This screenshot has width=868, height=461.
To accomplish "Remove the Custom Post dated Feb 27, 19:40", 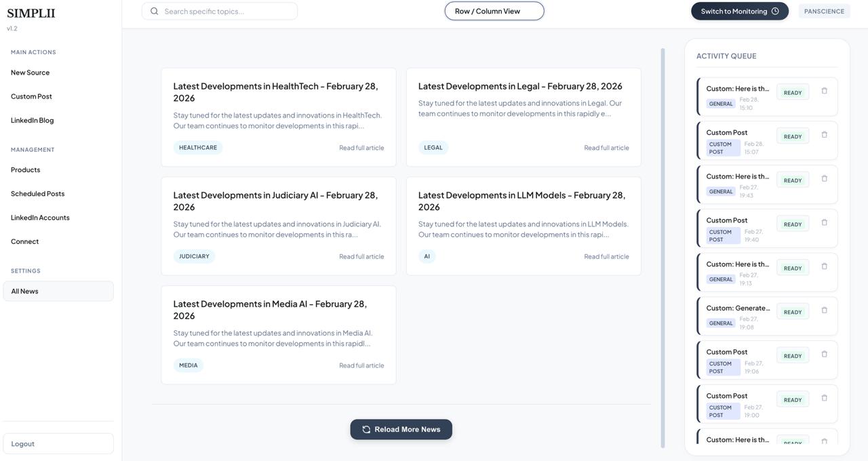I will (824, 222).
